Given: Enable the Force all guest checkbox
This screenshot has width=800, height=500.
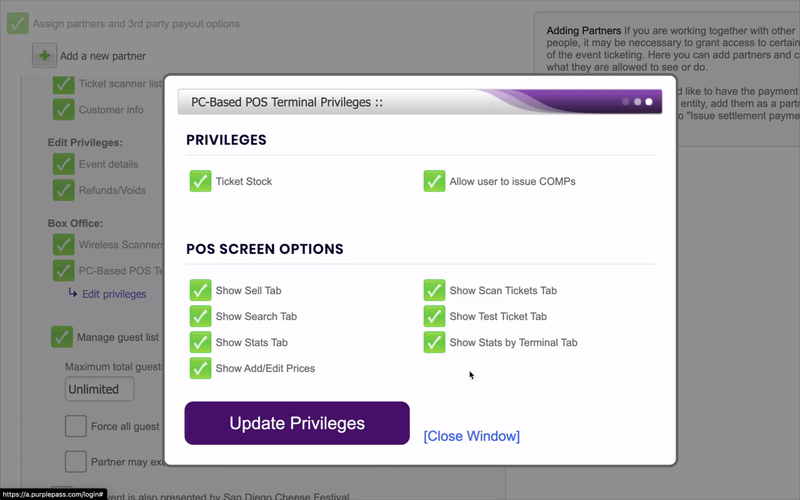Looking at the screenshot, I should click(76, 427).
